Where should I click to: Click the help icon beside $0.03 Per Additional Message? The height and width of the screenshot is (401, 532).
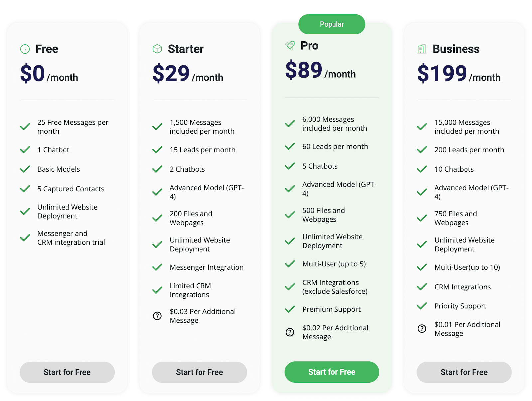pyautogui.click(x=157, y=316)
